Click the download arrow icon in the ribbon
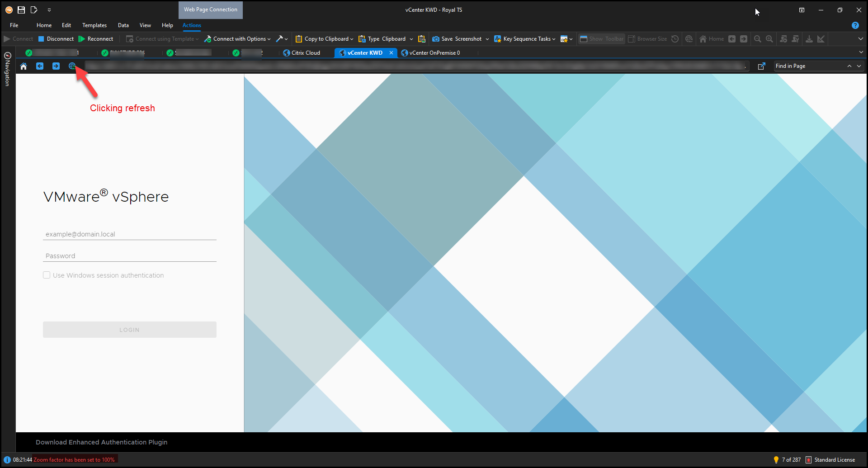Screen dimensions: 868x468 click(809, 39)
